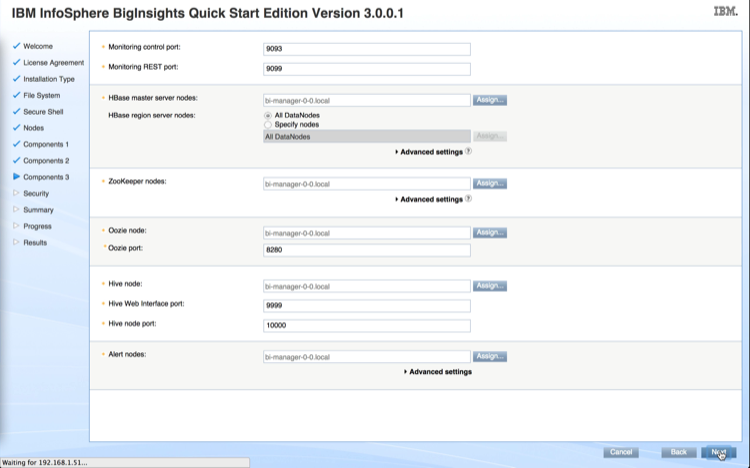Image resolution: width=750 pixels, height=468 pixels.
Task: Open the Welcome step
Action: (38, 46)
